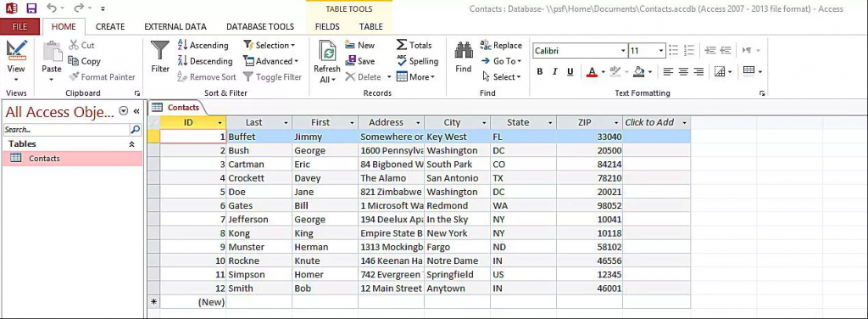Open Advanced filter options dropdown
This screenshot has width=868, height=319.
click(x=270, y=61)
